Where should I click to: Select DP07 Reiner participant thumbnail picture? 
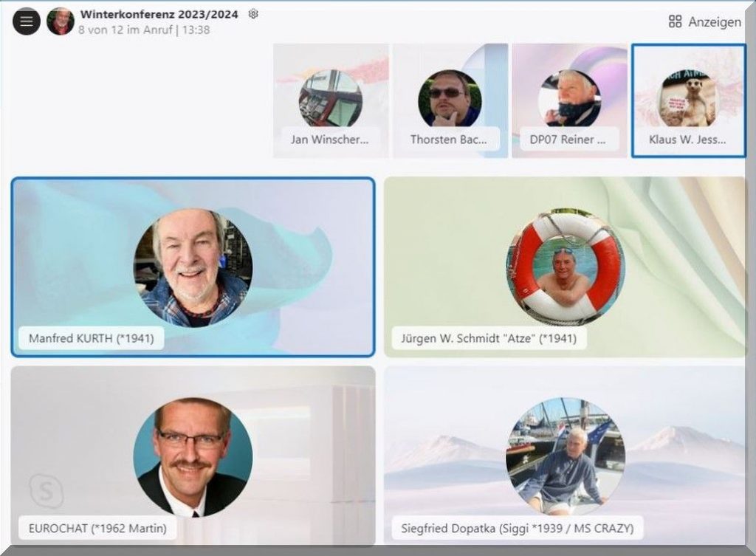(x=569, y=98)
